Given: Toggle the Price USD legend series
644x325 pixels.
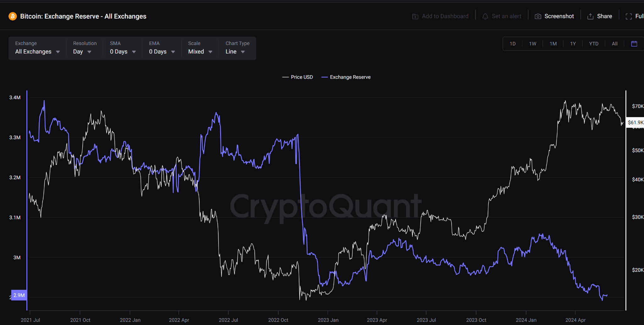Looking at the screenshot, I should point(297,77).
